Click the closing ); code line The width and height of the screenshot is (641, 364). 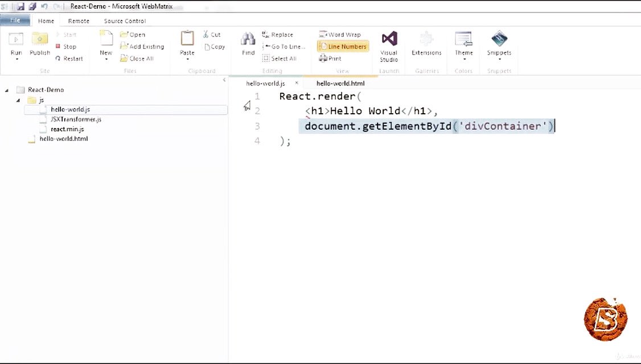(x=285, y=142)
